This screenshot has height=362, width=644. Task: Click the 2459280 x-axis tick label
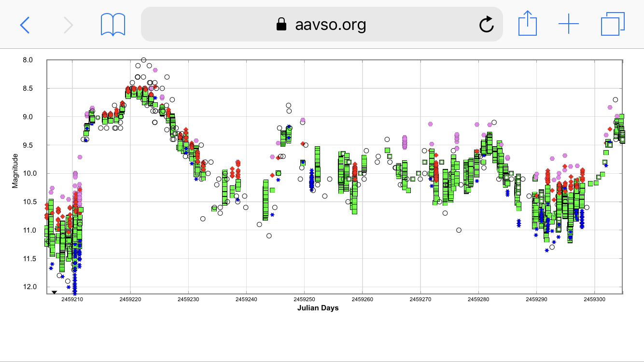point(478,300)
